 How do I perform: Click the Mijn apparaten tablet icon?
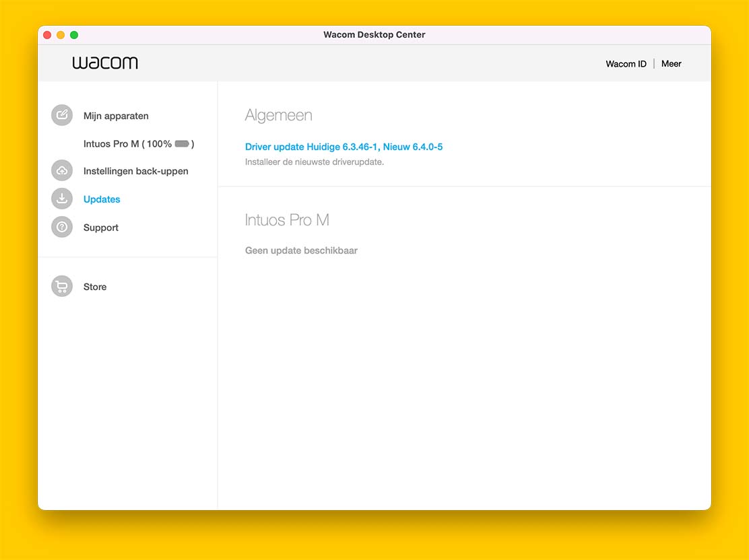(62, 115)
